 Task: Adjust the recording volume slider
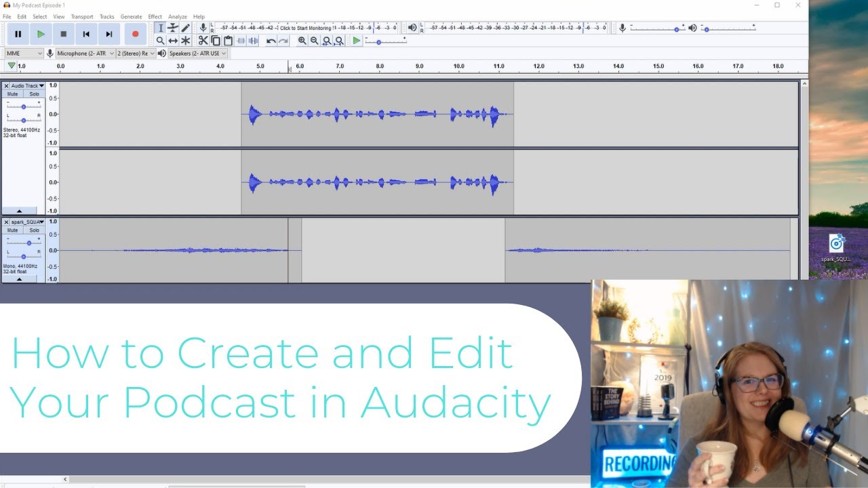pyautogui.click(x=657, y=28)
